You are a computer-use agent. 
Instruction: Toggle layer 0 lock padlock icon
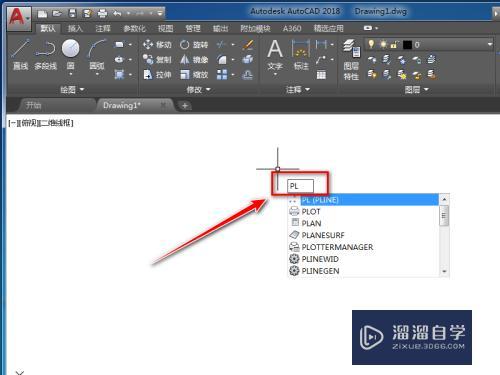tap(394, 44)
